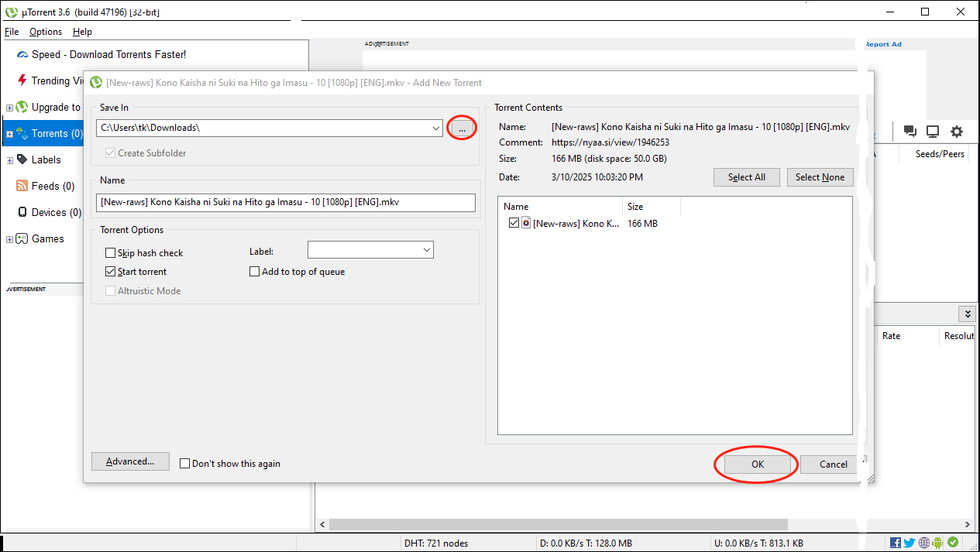Open the Options menu

[x=46, y=32]
